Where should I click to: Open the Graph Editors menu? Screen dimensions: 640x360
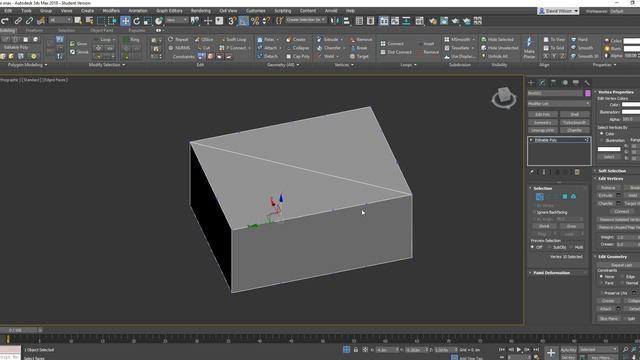[169, 11]
